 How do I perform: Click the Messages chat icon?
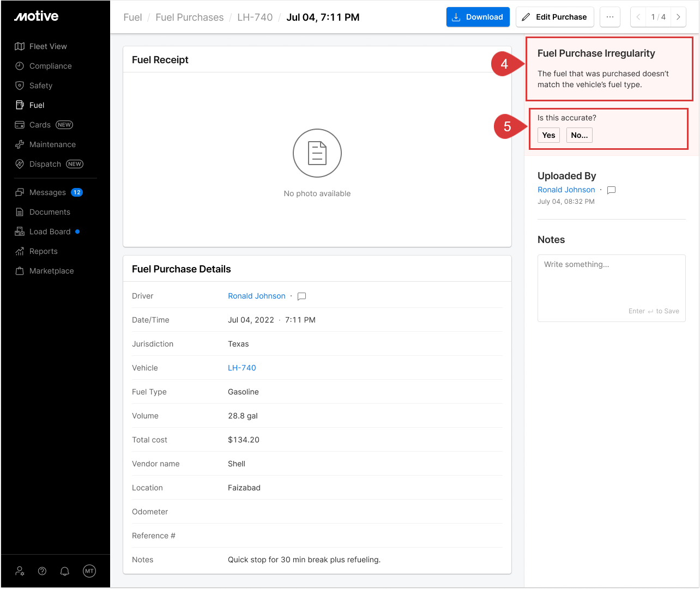click(x=20, y=192)
